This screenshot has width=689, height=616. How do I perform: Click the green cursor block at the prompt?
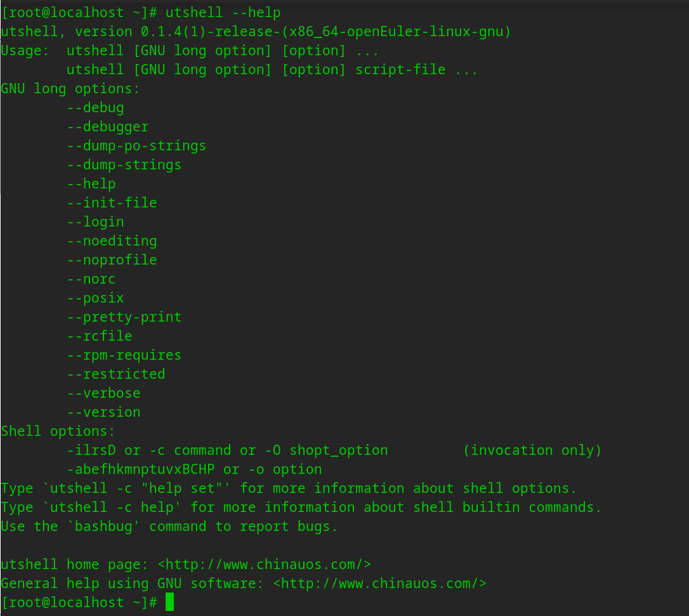[x=169, y=602]
